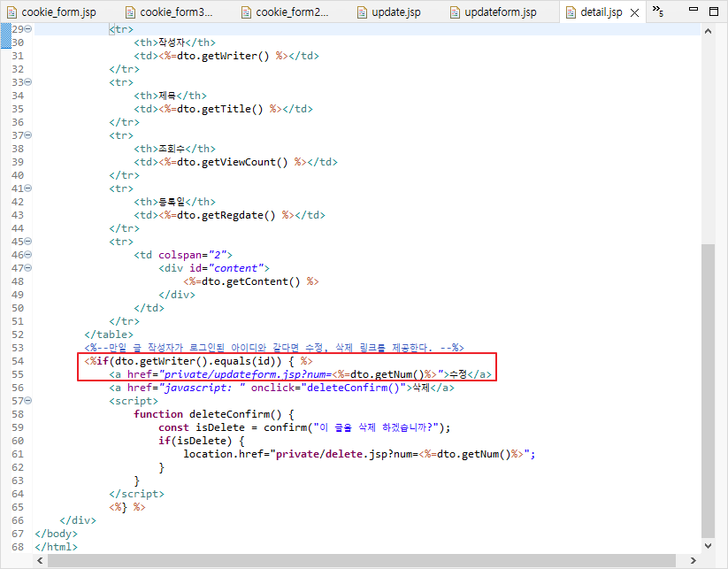728x569 pixels.
Task: Click horizontal scrollbar left arrow
Action: point(40,561)
